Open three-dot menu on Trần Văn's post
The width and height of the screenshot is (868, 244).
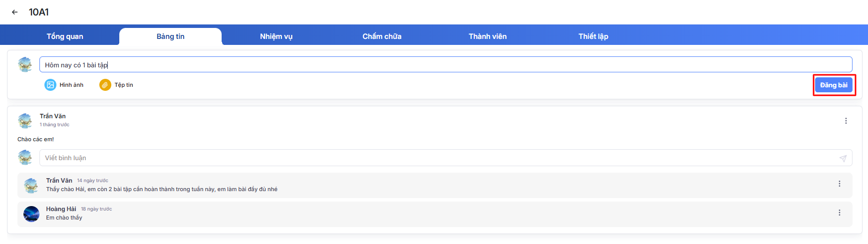click(846, 121)
